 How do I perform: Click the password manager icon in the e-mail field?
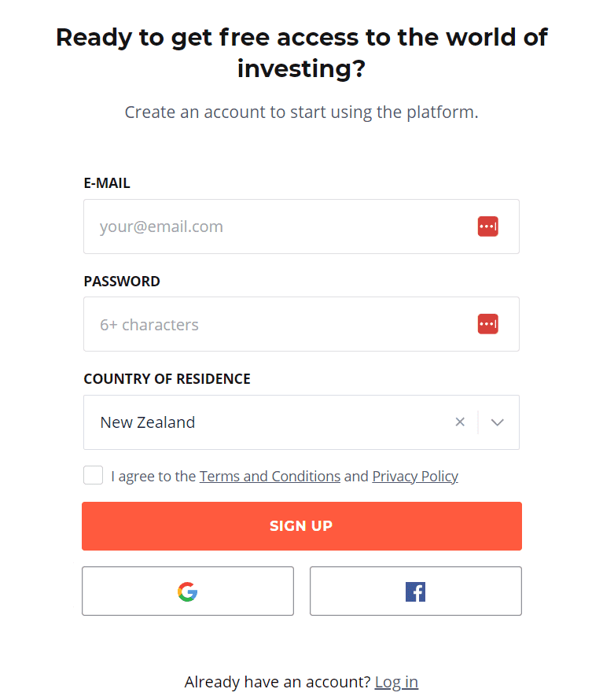[487, 227]
